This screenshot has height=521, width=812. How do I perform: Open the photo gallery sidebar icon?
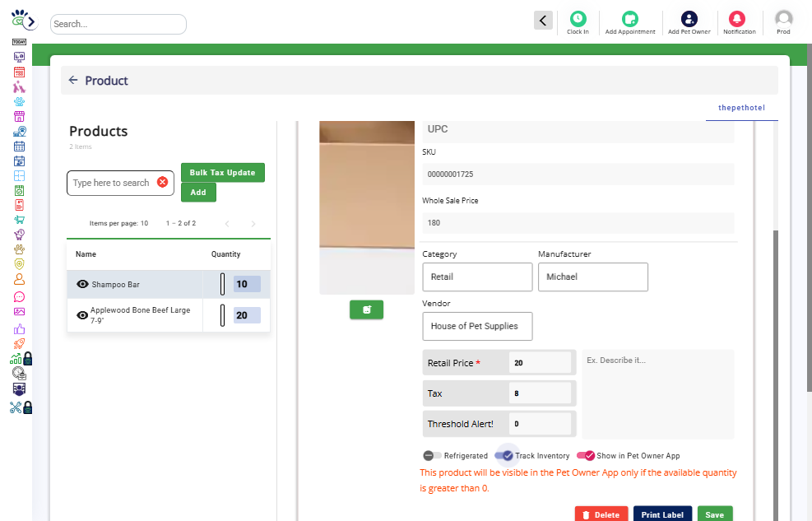(19, 312)
